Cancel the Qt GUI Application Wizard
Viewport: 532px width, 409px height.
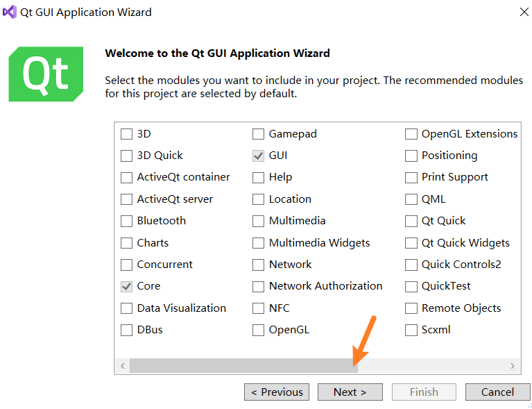coord(498,392)
